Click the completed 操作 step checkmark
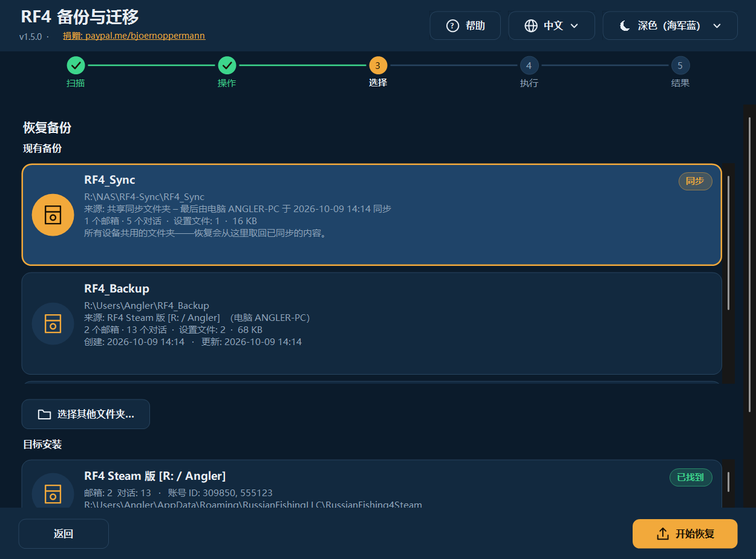The width and height of the screenshot is (756, 559). pyautogui.click(x=227, y=65)
